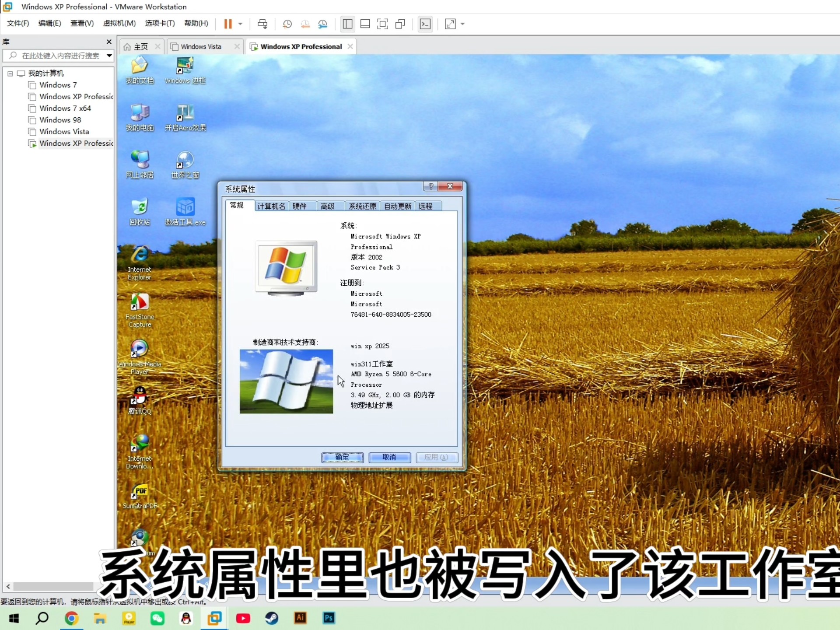Open Photoshop from the taskbar
Image resolution: width=840 pixels, height=630 pixels.
click(x=329, y=618)
